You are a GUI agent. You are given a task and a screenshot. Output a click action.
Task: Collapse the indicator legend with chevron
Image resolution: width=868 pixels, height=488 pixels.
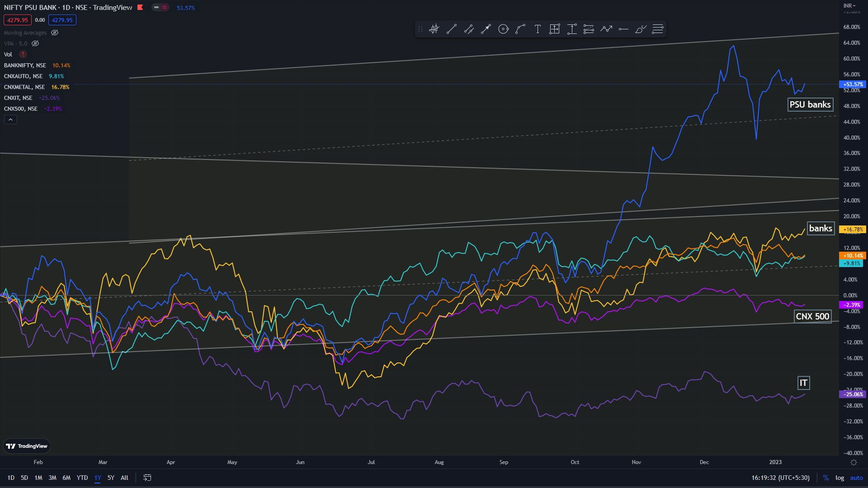point(10,119)
